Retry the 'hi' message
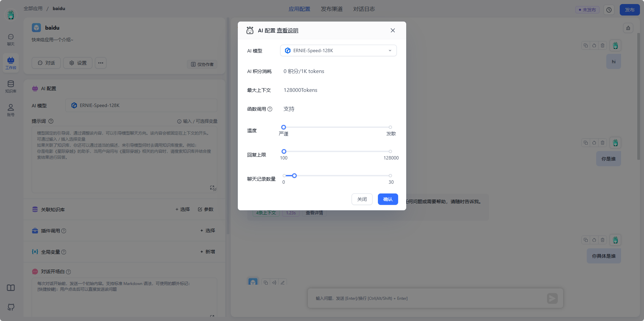The image size is (644, 321). [594, 45]
